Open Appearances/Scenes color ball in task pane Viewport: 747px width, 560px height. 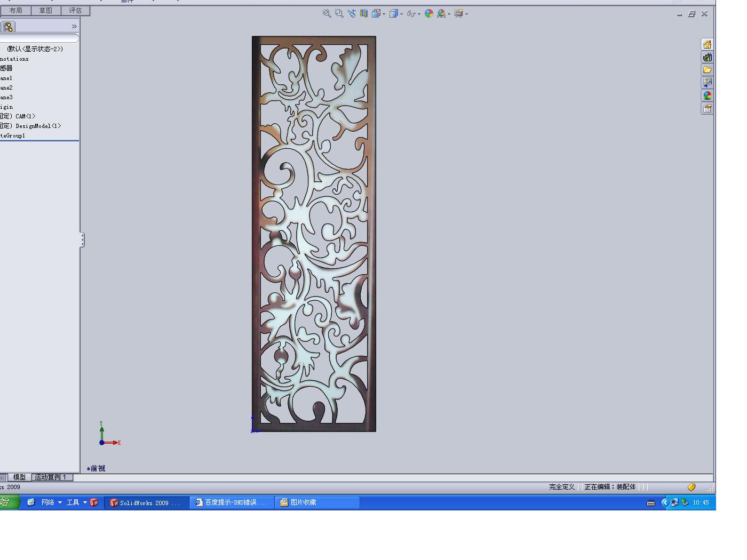point(707,95)
